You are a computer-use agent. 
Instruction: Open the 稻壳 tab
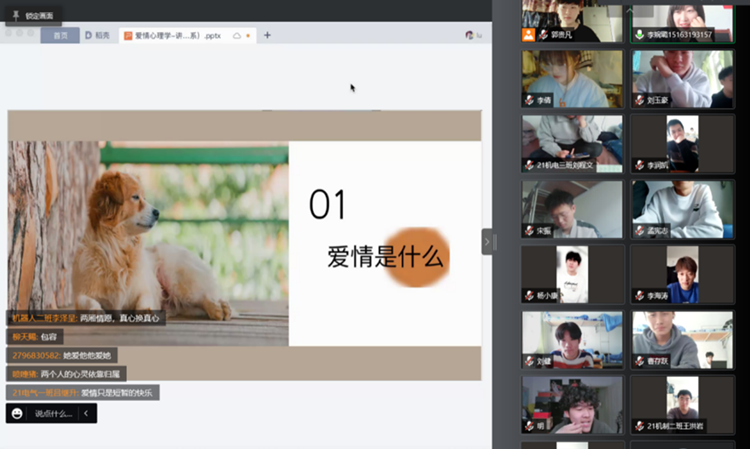coord(96,35)
